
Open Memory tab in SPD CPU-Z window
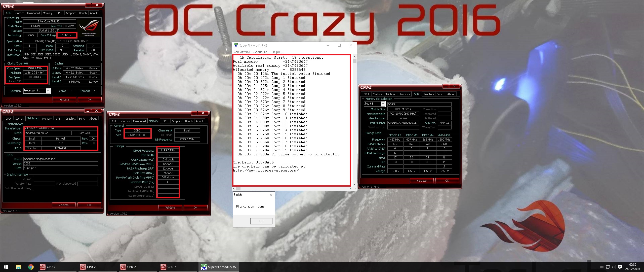pos(405,94)
